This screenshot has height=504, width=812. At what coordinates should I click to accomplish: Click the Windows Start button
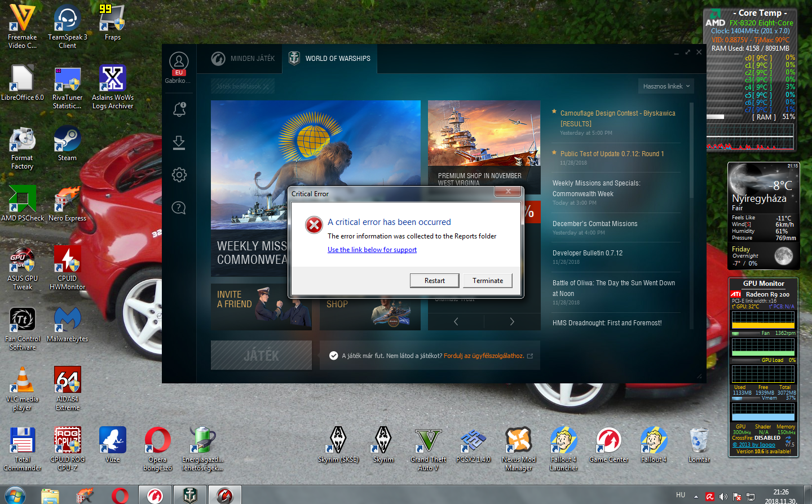[x=15, y=494]
